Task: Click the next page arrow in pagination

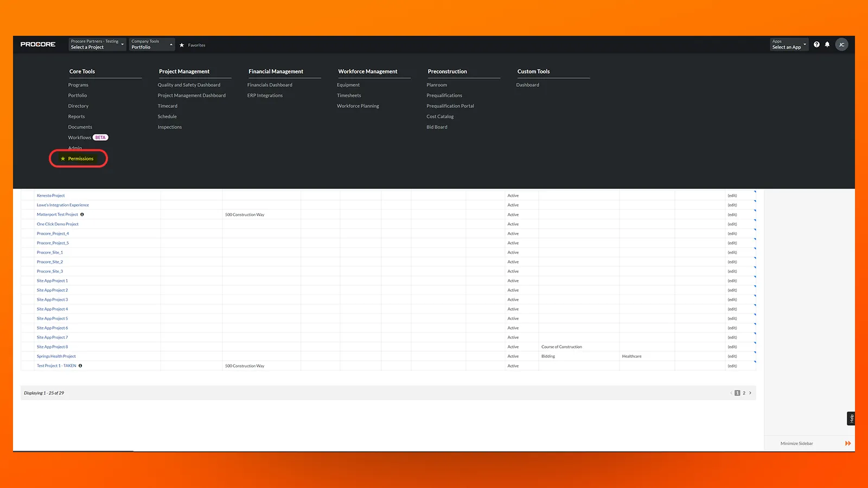Action: click(x=750, y=393)
